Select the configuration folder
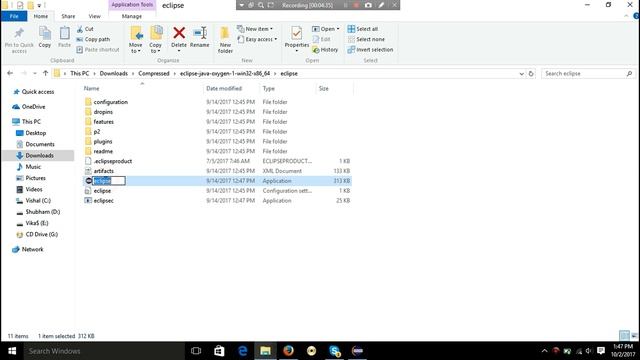The height and width of the screenshot is (360, 640). click(111, 102)
